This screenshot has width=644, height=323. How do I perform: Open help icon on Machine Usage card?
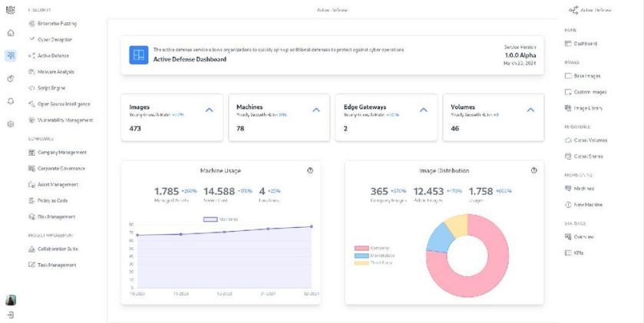pos(309,170)
